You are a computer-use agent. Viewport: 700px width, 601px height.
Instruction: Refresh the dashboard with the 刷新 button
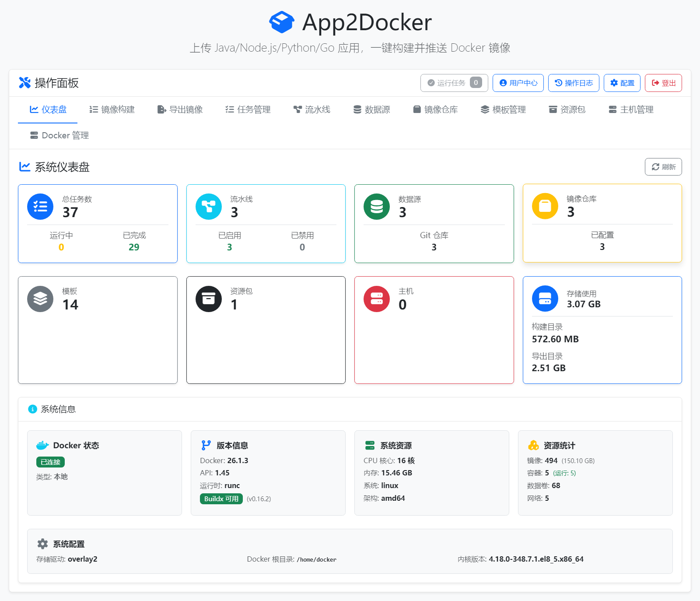(663, 167)
